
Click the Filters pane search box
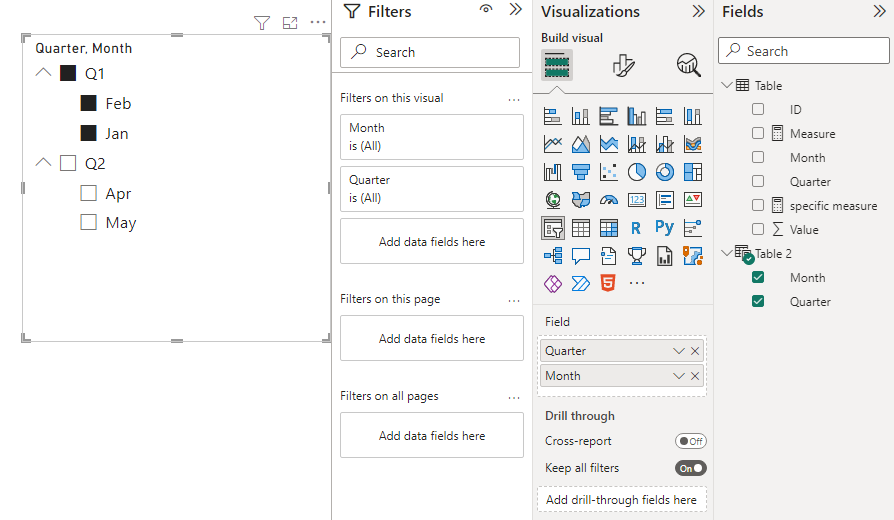click(x=430, y=52)
